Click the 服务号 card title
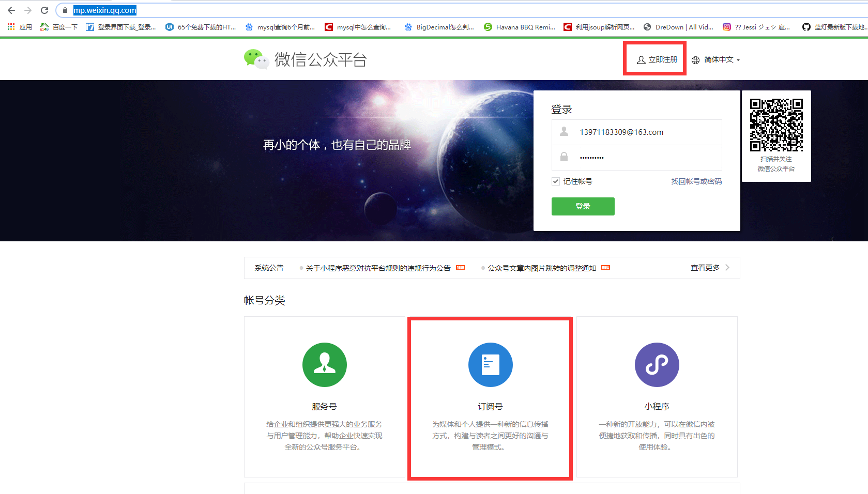This screenshot has width=868, height=494. point(324,407)
